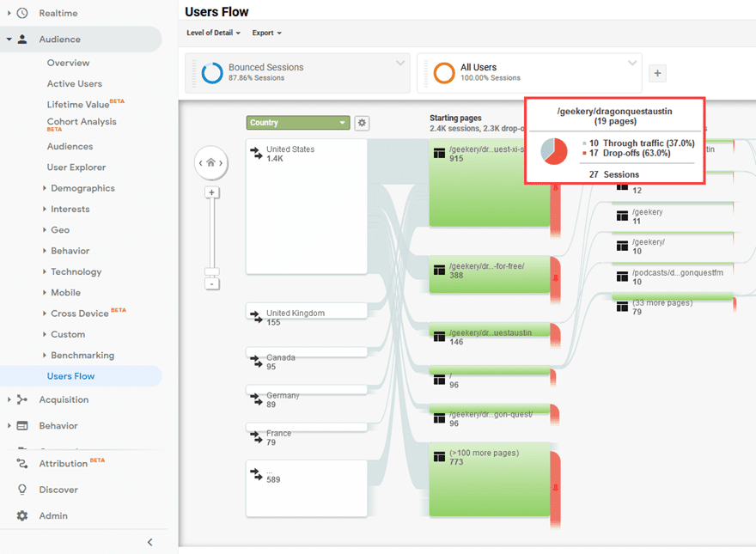Image resolution: width=756 pixels, height=554 pixels.
Task: Collapse the sidebar with the chevron arrow
Action: [x=149, y=542]
